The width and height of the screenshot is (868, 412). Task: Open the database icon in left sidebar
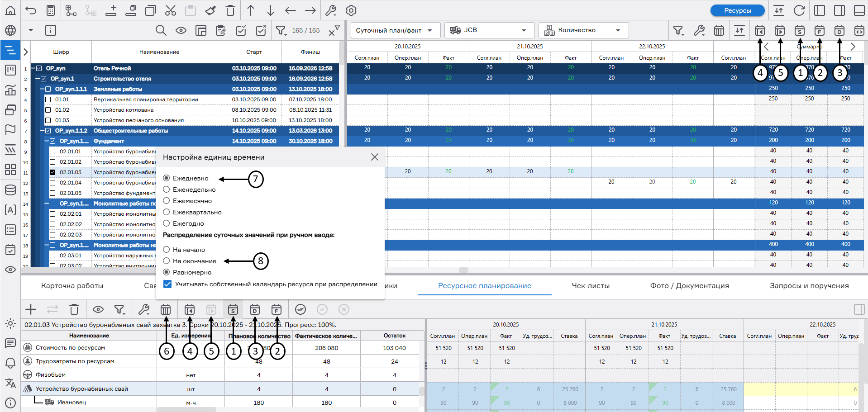[x=10, y=190]
